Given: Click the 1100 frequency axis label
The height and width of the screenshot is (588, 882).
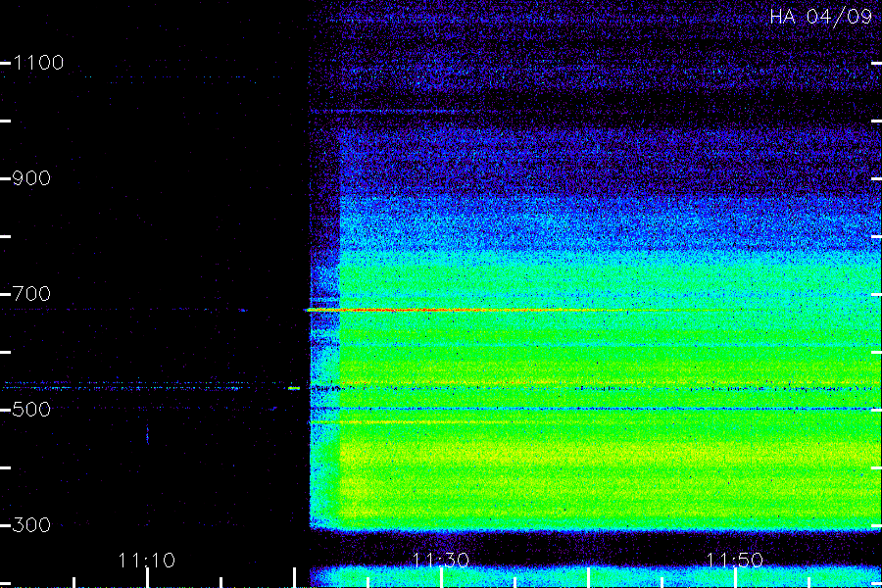Looking at the screenshot, I should point(38,63).
